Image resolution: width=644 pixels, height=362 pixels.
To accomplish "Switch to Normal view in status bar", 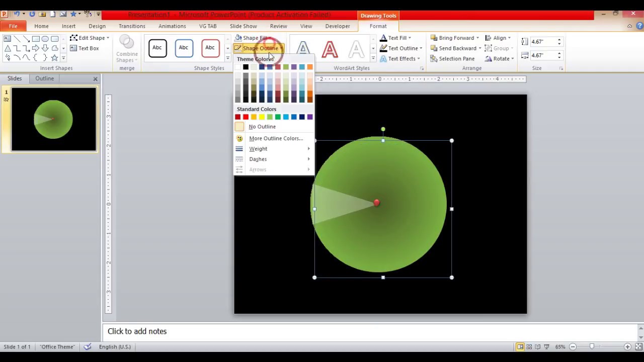I will (x=520, y=347).
